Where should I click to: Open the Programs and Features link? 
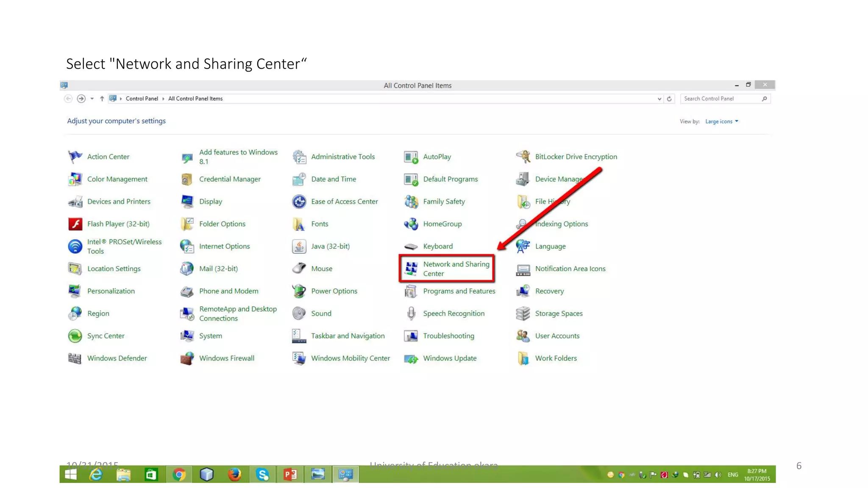click(x=459, y=291)
